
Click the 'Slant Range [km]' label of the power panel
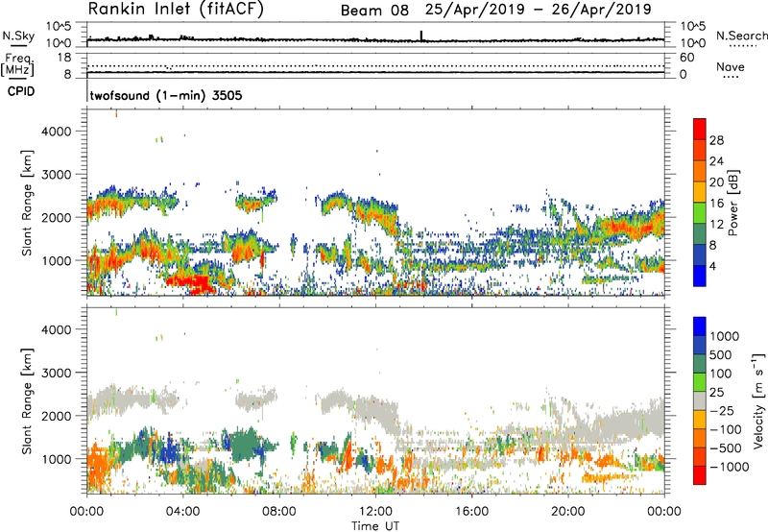pyautogui.click(x=27, y=203)
